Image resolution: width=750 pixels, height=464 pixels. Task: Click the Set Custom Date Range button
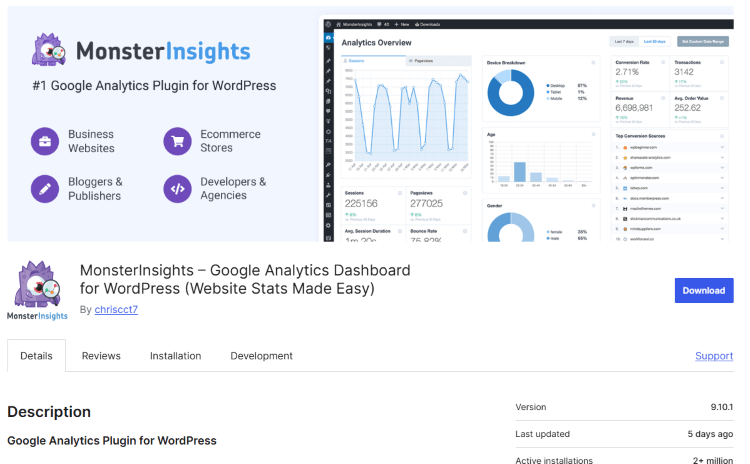pos(703,42)
